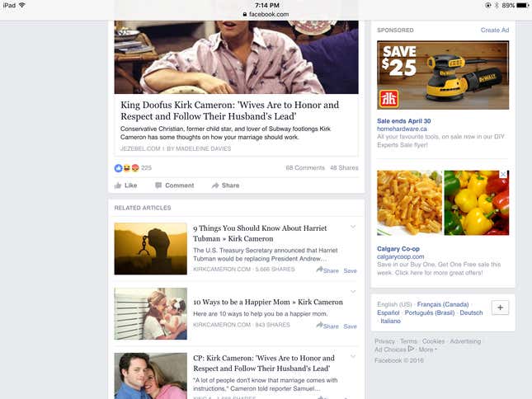The image size is (532, 399).
Task: Switch language to Français (Canada)
Action: [x=443, y=304]
